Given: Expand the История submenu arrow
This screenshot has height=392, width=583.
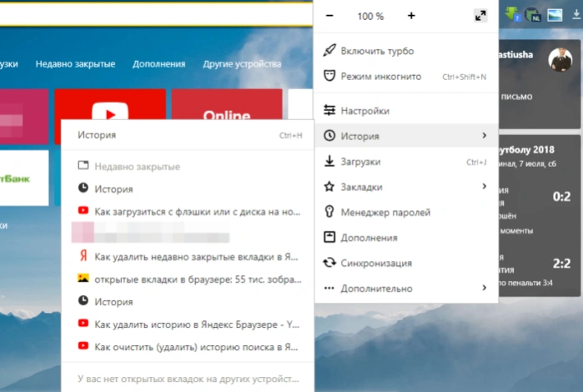Looking at the screenshot, I should 484,135.
